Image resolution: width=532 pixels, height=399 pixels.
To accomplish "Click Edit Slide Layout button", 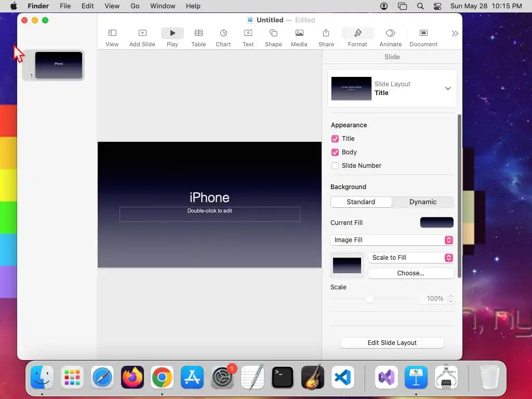I will click(x=392, y=343).
